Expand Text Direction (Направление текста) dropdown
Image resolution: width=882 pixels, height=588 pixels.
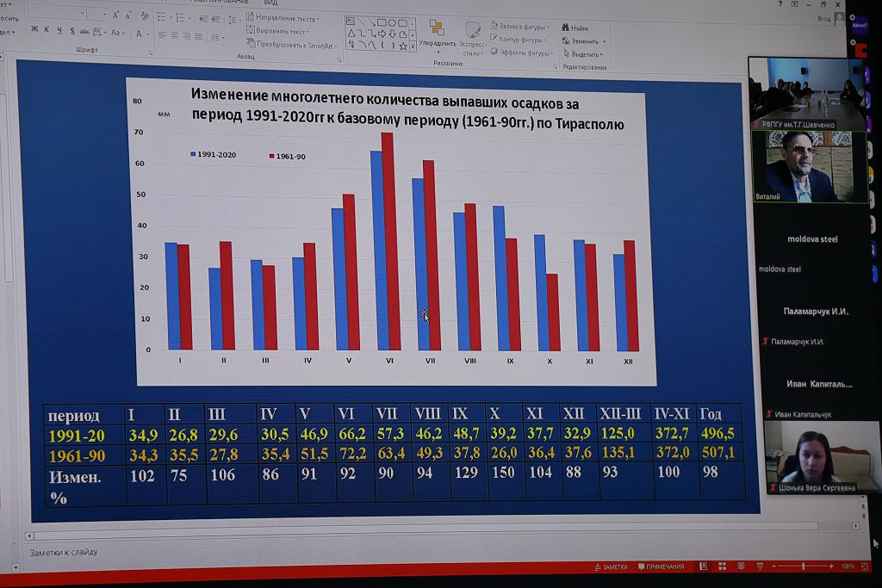point(286,17)
